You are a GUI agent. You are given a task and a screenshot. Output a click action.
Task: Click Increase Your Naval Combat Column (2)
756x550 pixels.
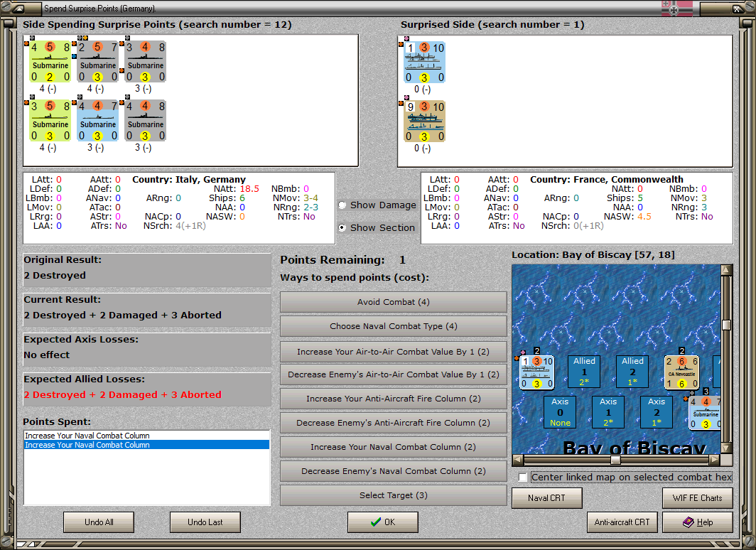[x=394, y=447]
